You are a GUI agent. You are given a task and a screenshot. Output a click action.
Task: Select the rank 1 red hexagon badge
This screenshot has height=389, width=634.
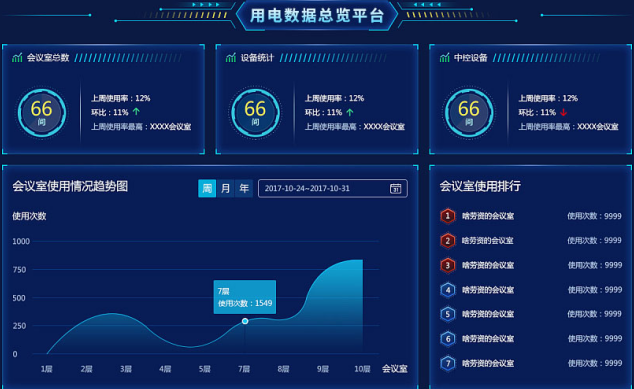[x=448, y=216]
